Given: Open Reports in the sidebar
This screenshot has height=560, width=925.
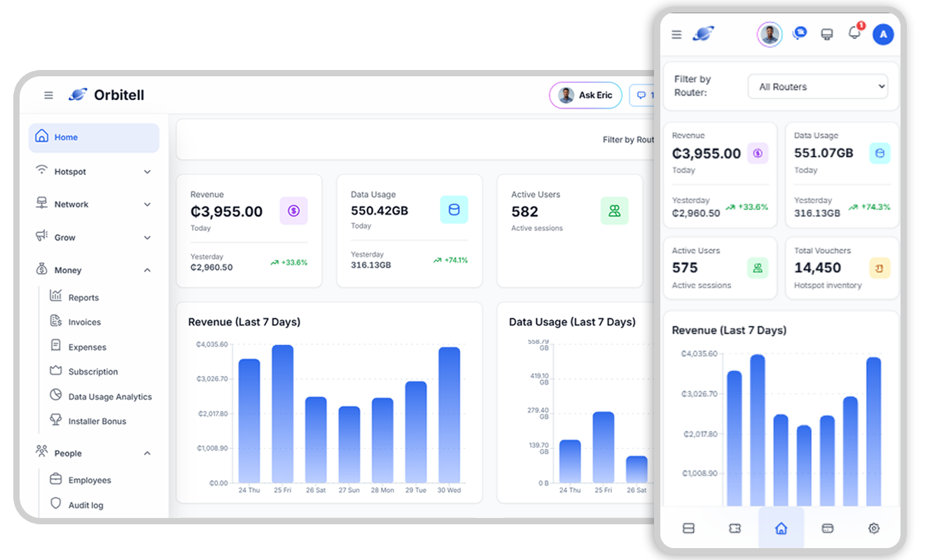Looking at the screenshot, I should tap(83, 297).
